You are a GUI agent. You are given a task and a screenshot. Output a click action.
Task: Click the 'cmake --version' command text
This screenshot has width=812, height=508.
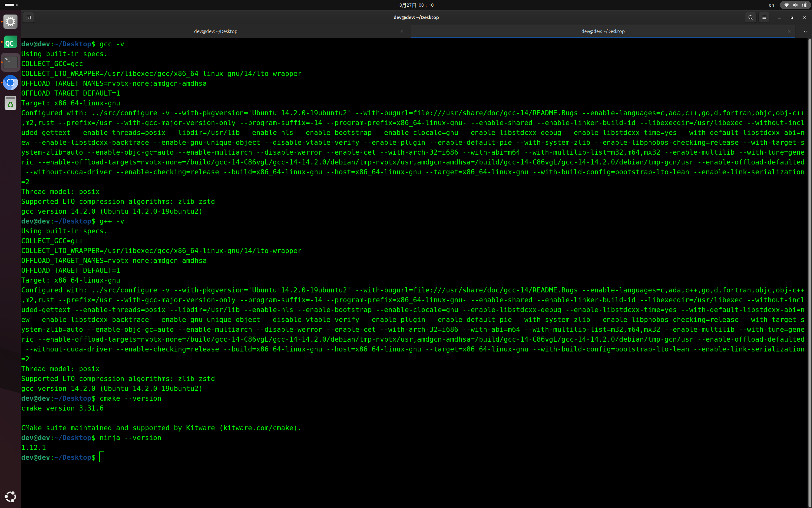(131, 398)
